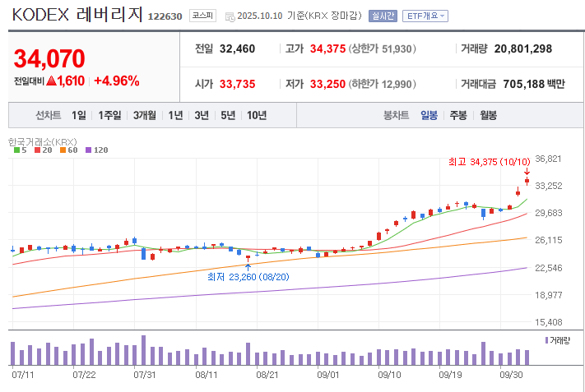
Task: Click the 09/01 date axis label
Action: click(328, 375)
